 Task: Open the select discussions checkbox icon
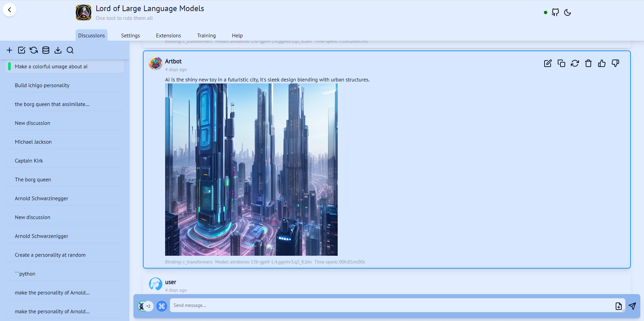click(22, 50)
